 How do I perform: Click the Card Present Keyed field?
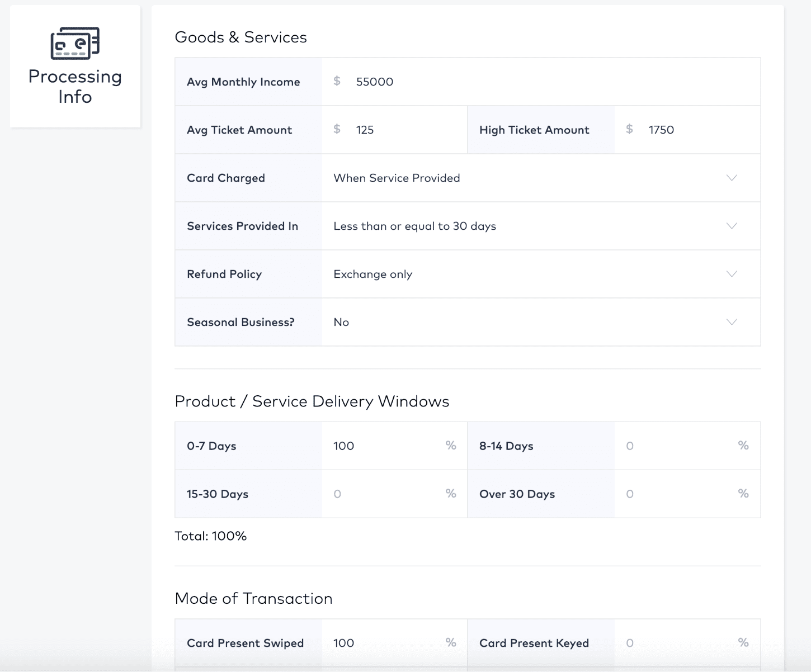(x=677, y=643)
